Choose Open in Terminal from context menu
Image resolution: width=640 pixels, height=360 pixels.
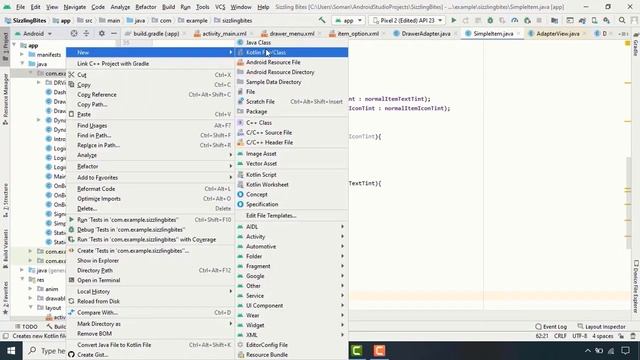pos(150,280)
